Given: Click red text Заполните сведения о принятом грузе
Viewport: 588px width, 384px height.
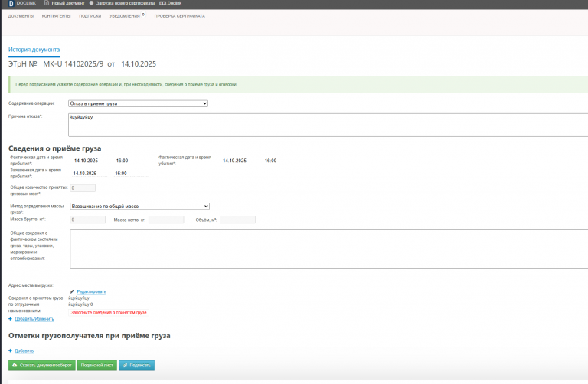Looking at the screenshot, I should (x=109, y=312).
